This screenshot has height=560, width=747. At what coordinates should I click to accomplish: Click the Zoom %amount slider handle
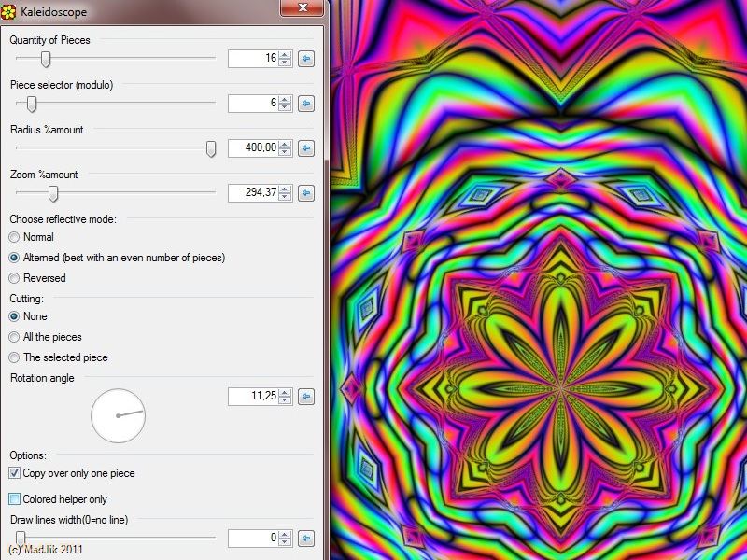pos(53,193)
